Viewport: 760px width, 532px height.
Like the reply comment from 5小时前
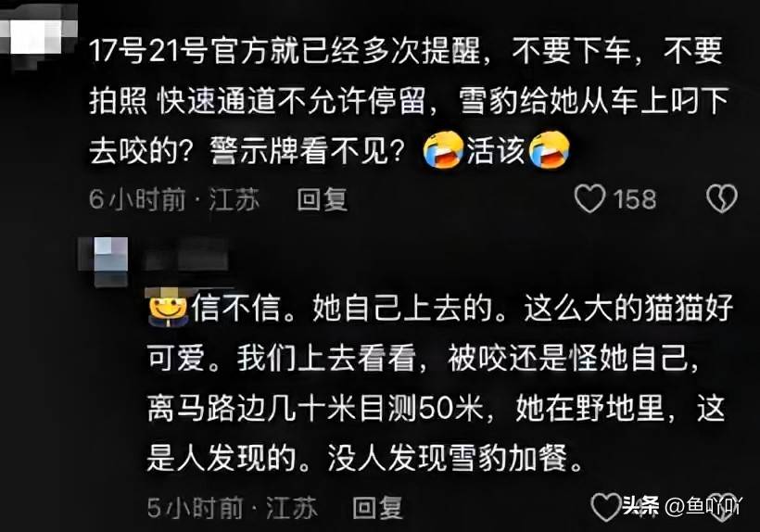606,507
